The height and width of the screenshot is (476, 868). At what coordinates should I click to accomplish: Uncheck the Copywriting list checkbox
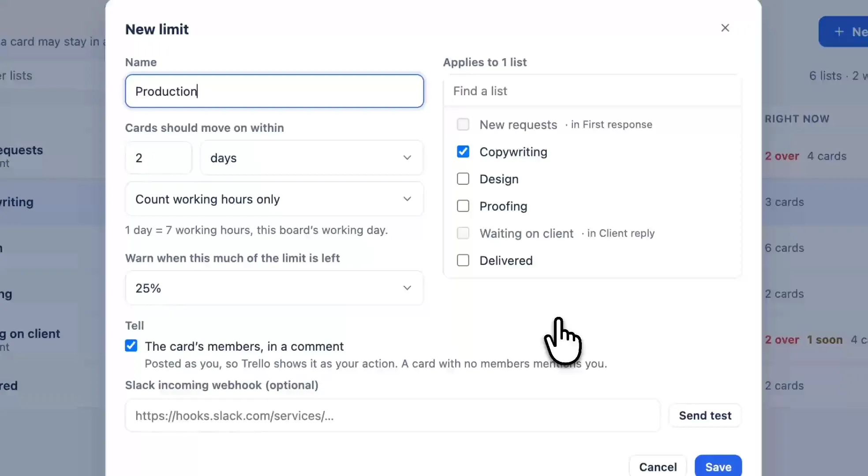[x=463, y=152]
